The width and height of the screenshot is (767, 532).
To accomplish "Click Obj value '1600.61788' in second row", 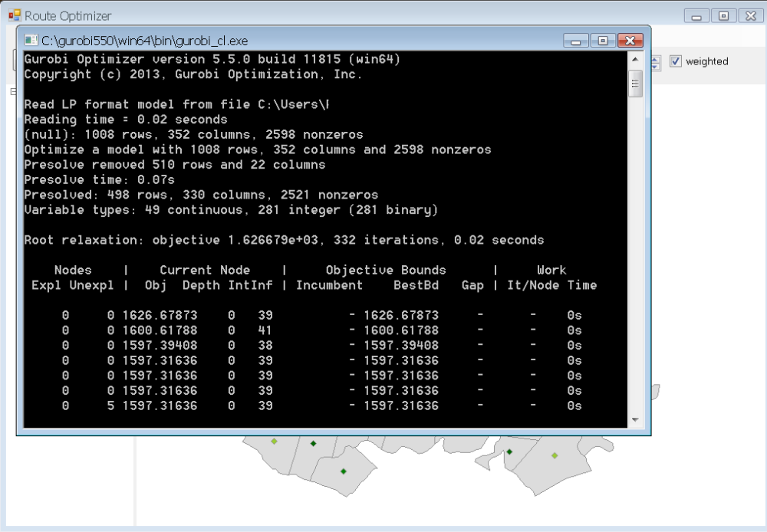I will coord(160,330).
